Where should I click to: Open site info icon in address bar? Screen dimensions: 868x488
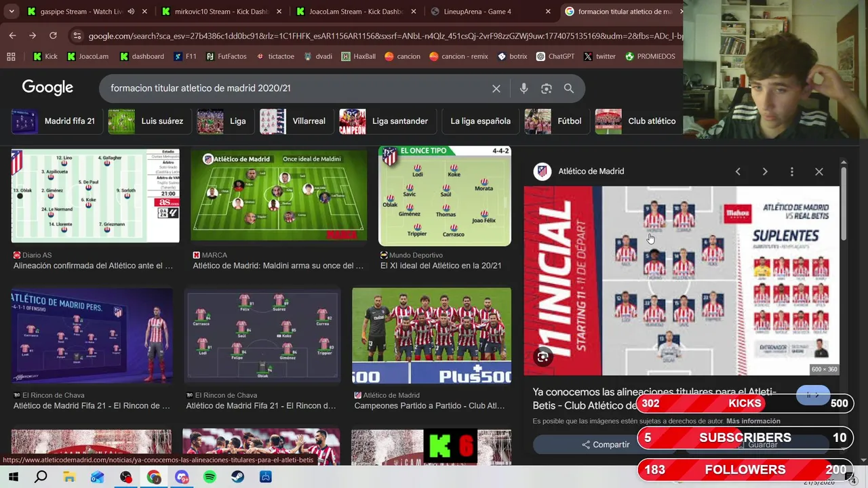click(x=77, y=35)
